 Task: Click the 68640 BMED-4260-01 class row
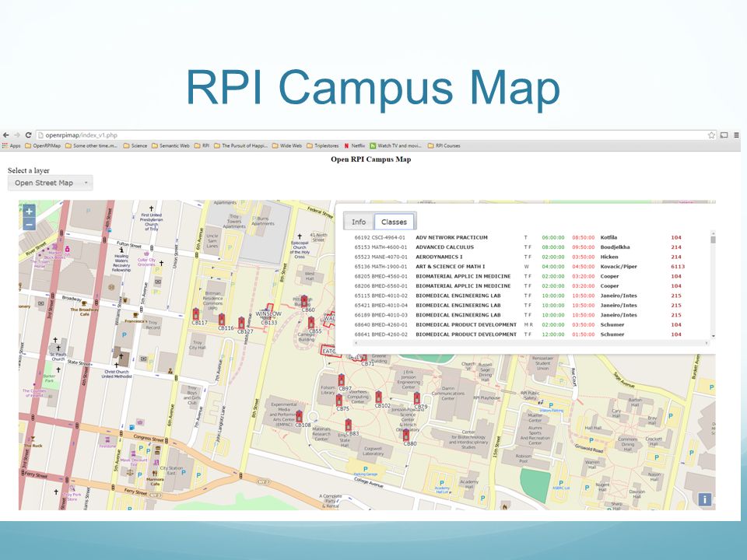point(518,325)
